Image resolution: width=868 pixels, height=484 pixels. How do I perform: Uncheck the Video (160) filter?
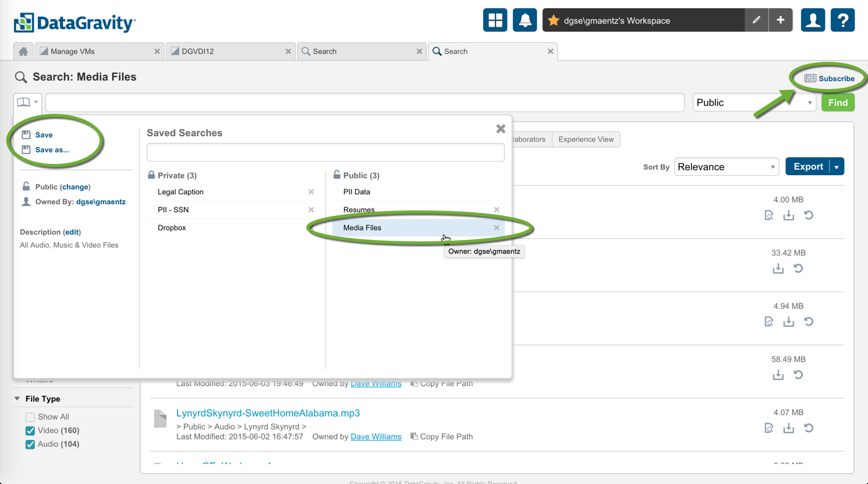30,431
